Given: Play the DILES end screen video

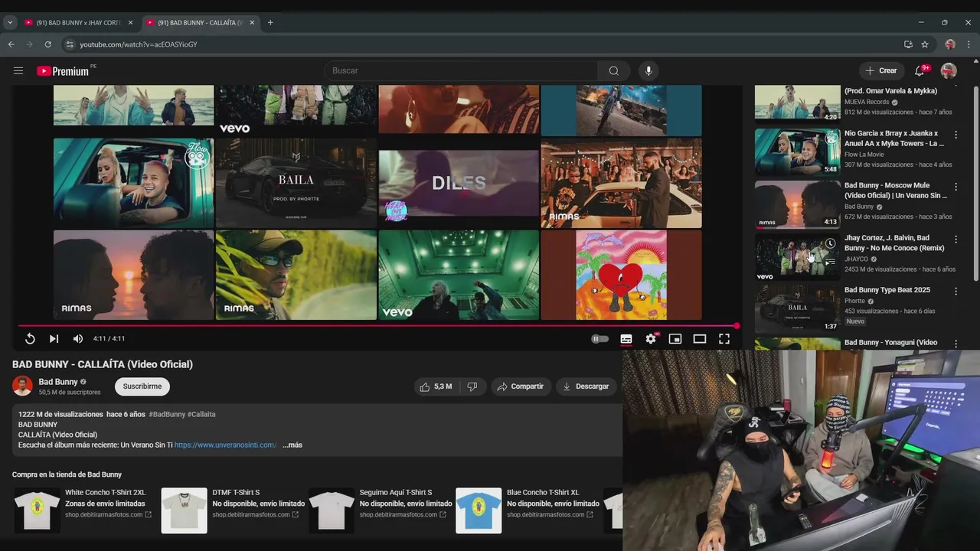Looking at the screenshot, I should pos(459,183).
